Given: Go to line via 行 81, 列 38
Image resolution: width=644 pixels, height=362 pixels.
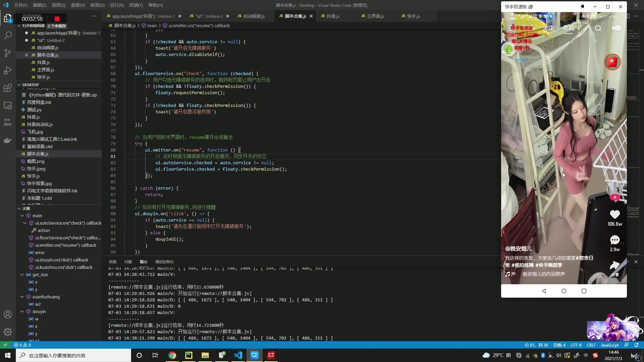Looking at the screenshot, I should pyautogui.click(x=536, y=345).
